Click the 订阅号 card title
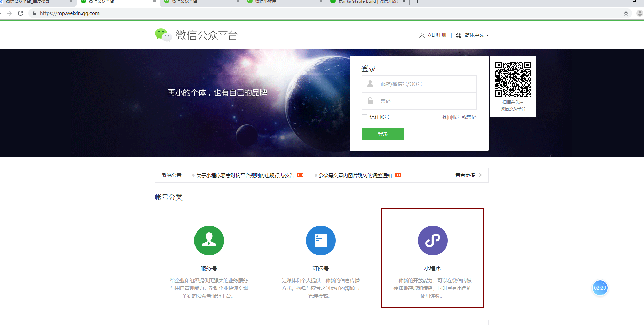 click(320, 269)
